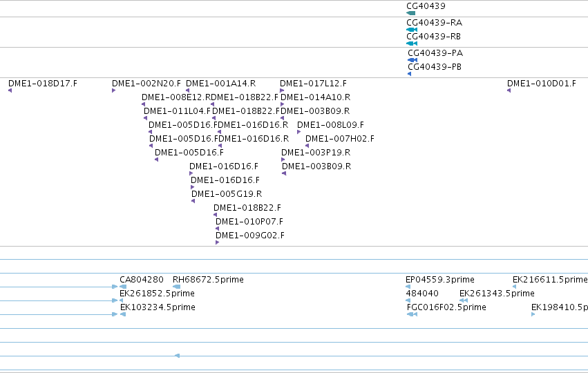Screen dimensions: 588x373
Task: Click the label DME1-010P07.F
Action: 249,222
